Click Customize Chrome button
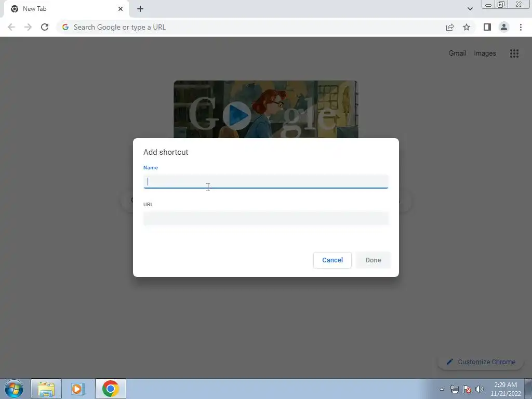 tap(481, 362)
